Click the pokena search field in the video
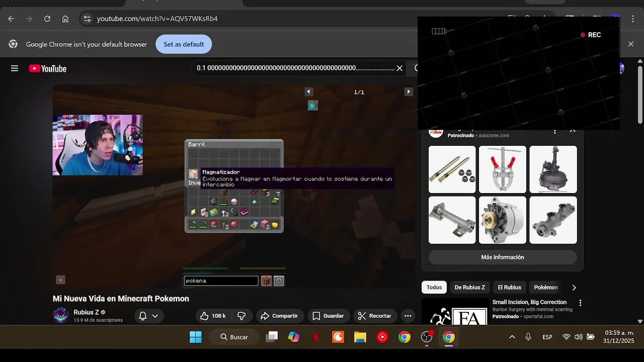The image size is (644, 362). click(x=221, y=281)
